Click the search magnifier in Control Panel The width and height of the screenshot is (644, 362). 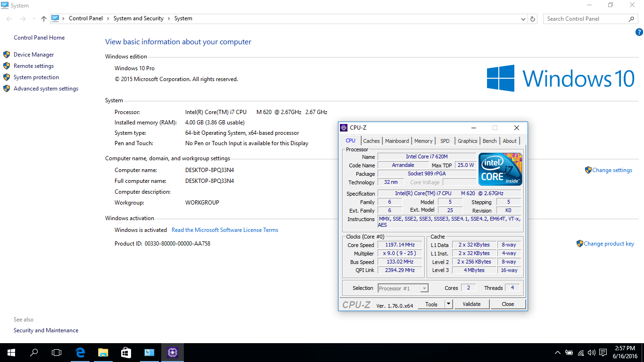(632, 19)
